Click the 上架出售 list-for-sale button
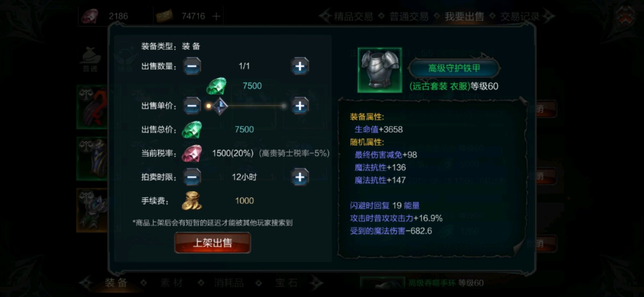This screenshot has width=644, height=297. 213,243
